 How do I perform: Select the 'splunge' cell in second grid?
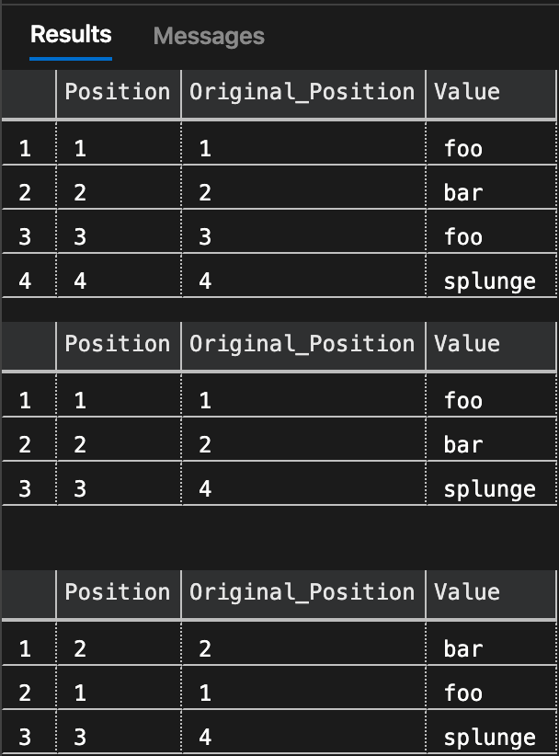[489, 488]
